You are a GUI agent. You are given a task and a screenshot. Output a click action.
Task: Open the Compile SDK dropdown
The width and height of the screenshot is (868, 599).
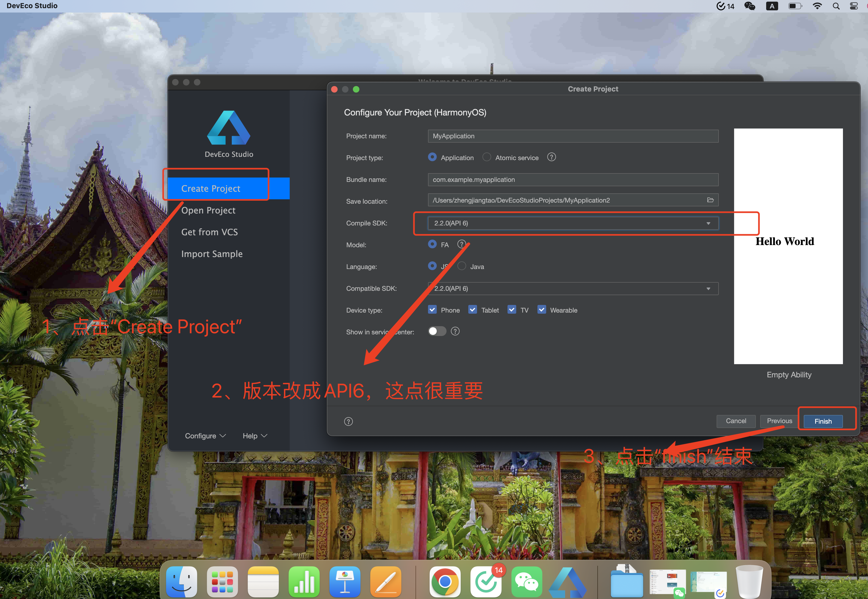click(x=573, y=223)
